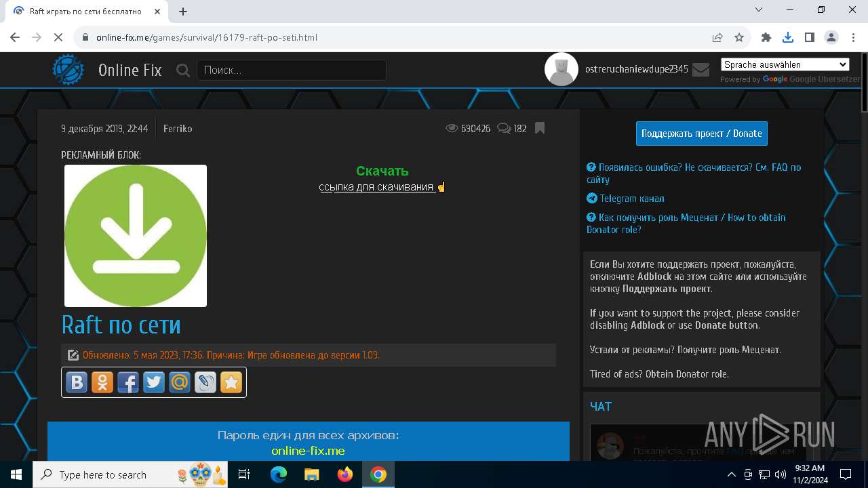Click Chrome bookmark star in address bar
Viewport: 868px width, 488px height.
click(x=739, y=37)
